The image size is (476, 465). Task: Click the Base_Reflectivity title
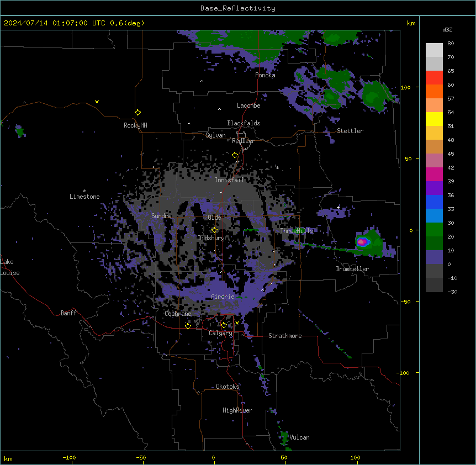click(238, 8)
